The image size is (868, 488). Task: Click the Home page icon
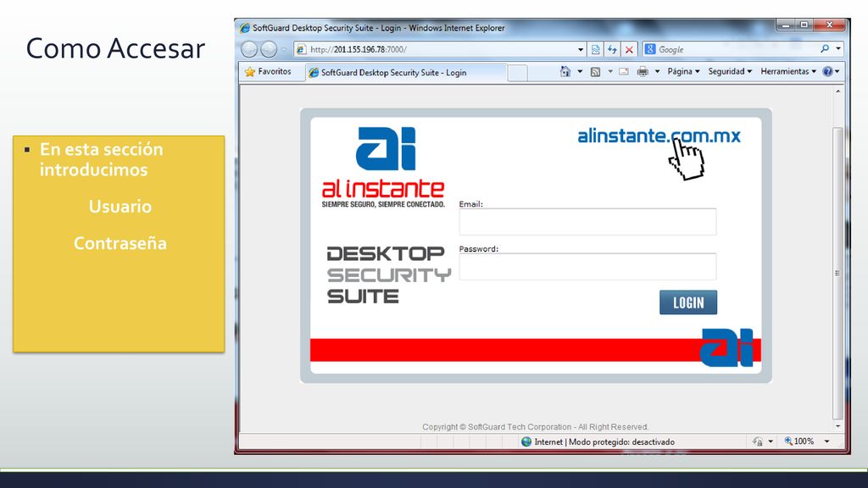point(565,71)
